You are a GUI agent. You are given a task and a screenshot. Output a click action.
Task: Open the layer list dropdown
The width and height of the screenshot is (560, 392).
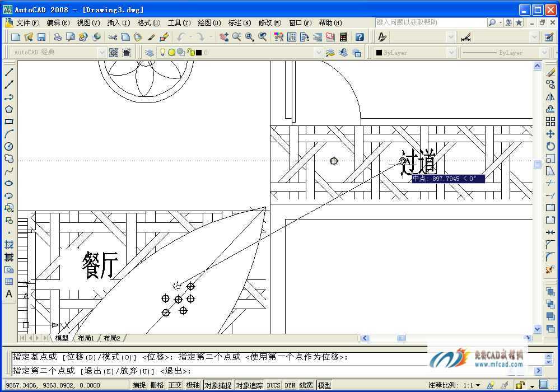coord(319,53)
